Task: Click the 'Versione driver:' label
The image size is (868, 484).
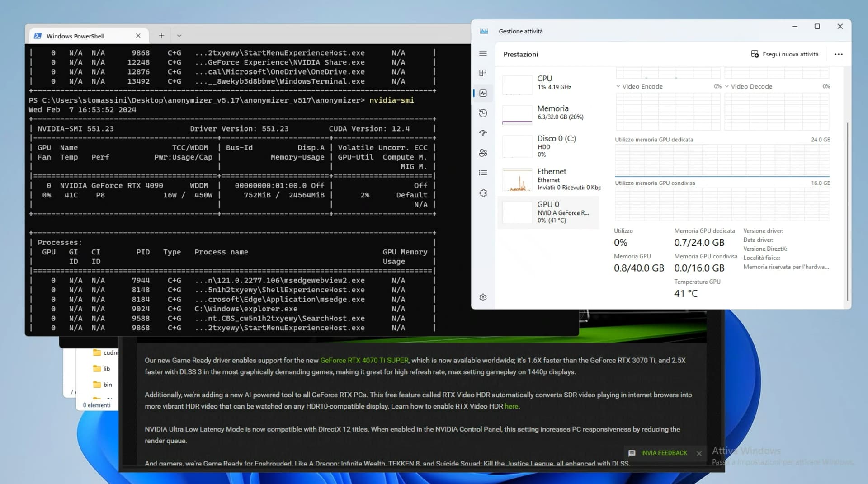Action: click(x=763, y=231)
